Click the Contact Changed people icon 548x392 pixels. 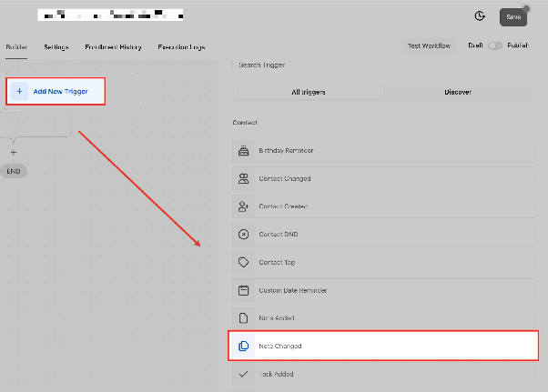click(244, 178)
